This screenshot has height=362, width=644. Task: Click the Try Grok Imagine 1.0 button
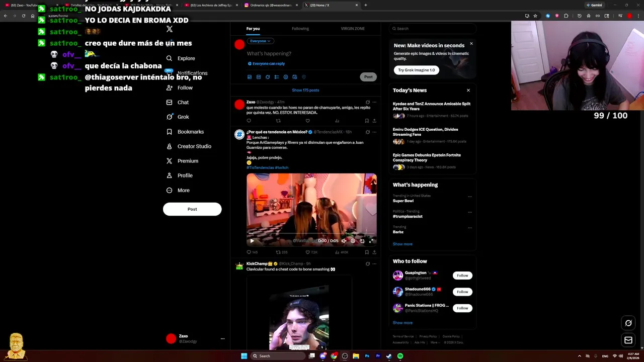(x=417, y=70)
